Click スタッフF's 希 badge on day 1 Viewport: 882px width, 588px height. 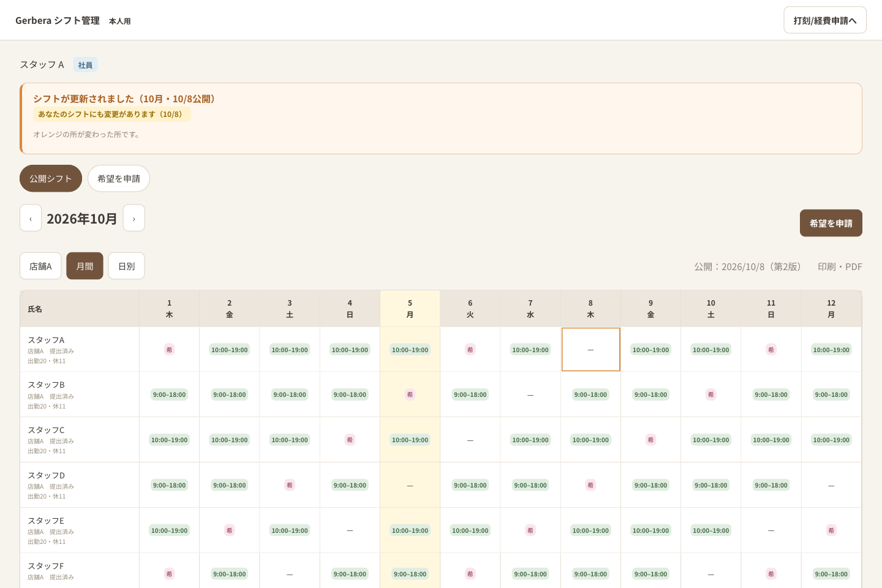click(x=169, y=574)
